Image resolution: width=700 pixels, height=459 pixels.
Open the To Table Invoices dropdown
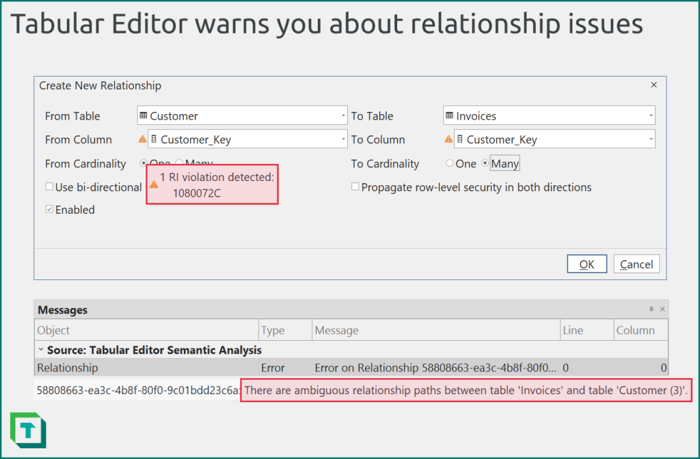click(651, 116)
